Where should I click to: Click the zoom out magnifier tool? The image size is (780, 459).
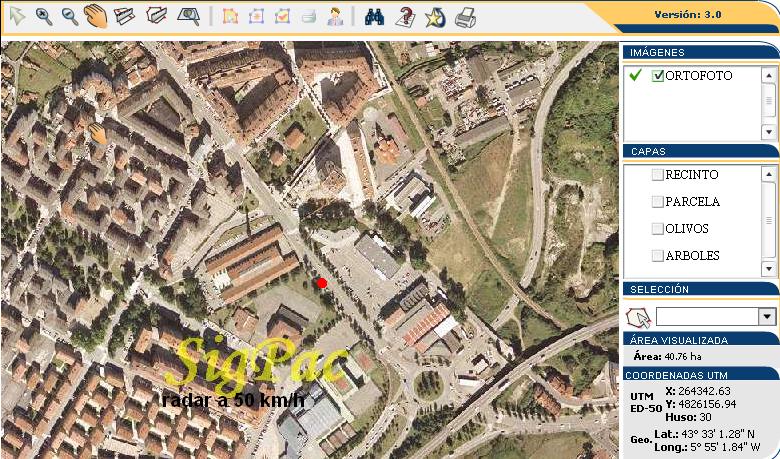[70, 16]
